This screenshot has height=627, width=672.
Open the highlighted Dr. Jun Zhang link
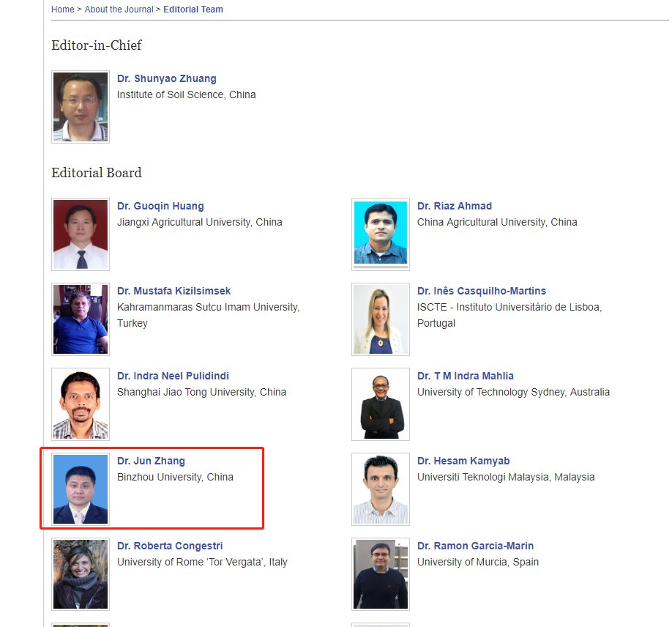pos(151,461)
